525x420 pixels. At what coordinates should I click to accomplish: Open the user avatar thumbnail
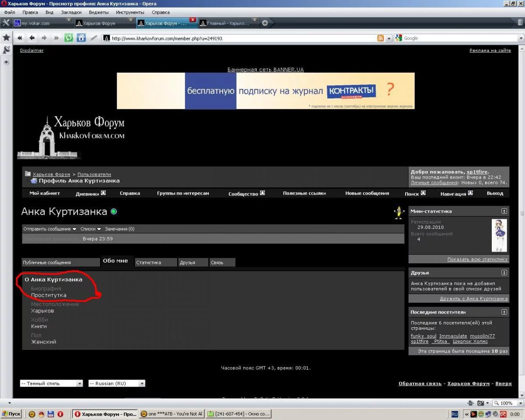[x=499, y=235]
